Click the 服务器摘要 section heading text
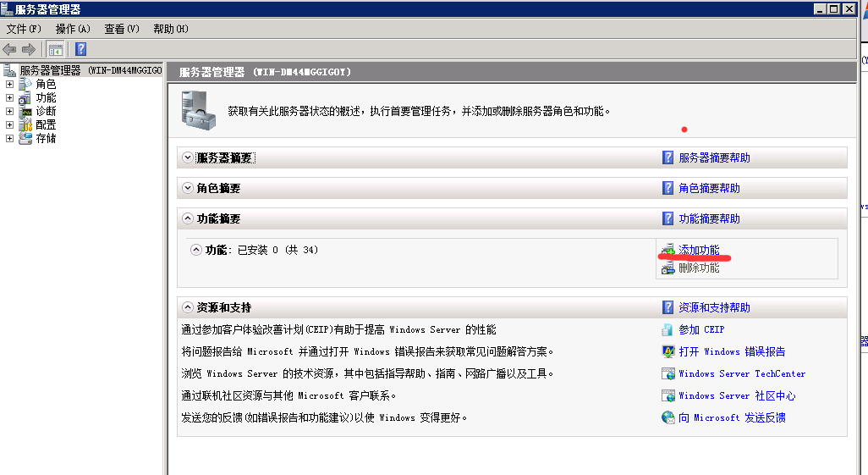 coord(225,158)
